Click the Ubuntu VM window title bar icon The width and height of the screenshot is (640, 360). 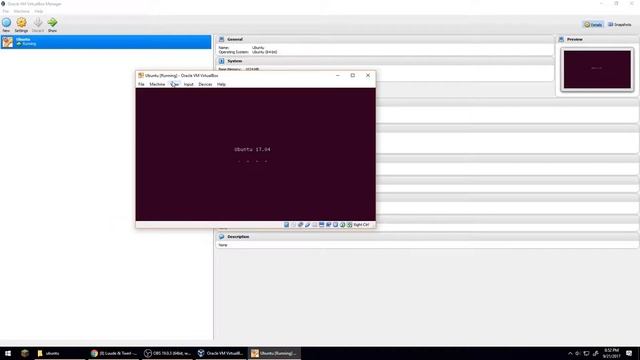tap(141, 76)
